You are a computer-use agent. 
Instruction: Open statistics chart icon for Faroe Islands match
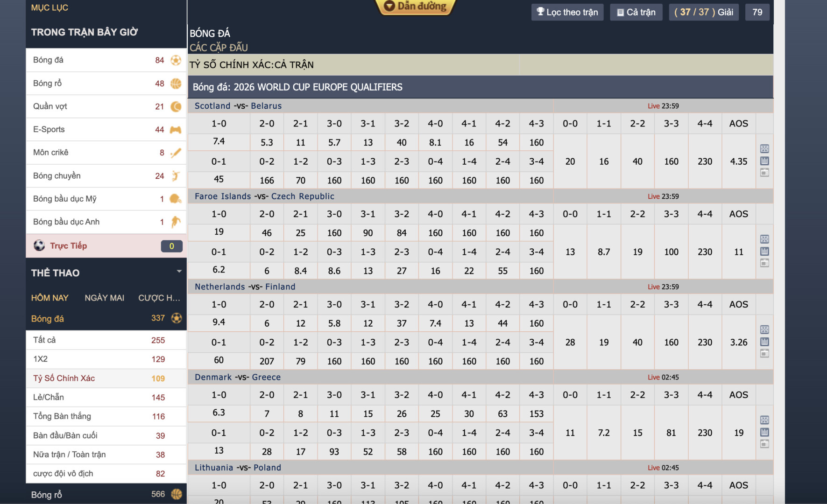point(764,252)
